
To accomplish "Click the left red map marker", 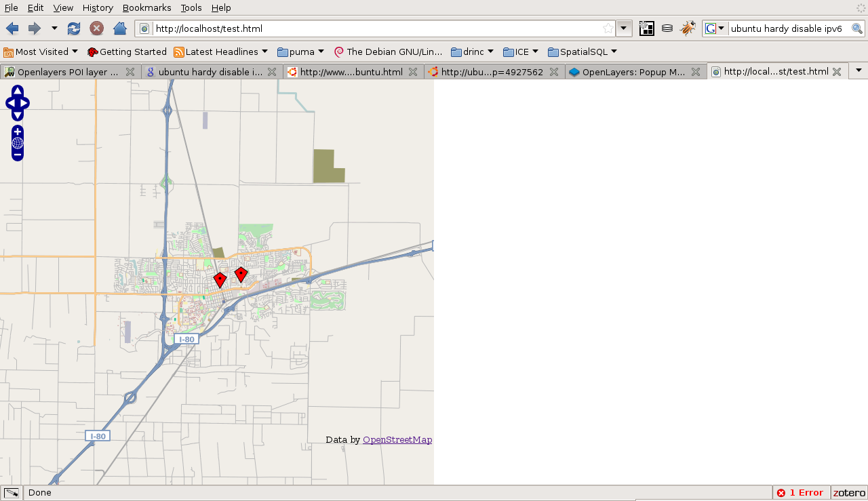I will point(220,279).
